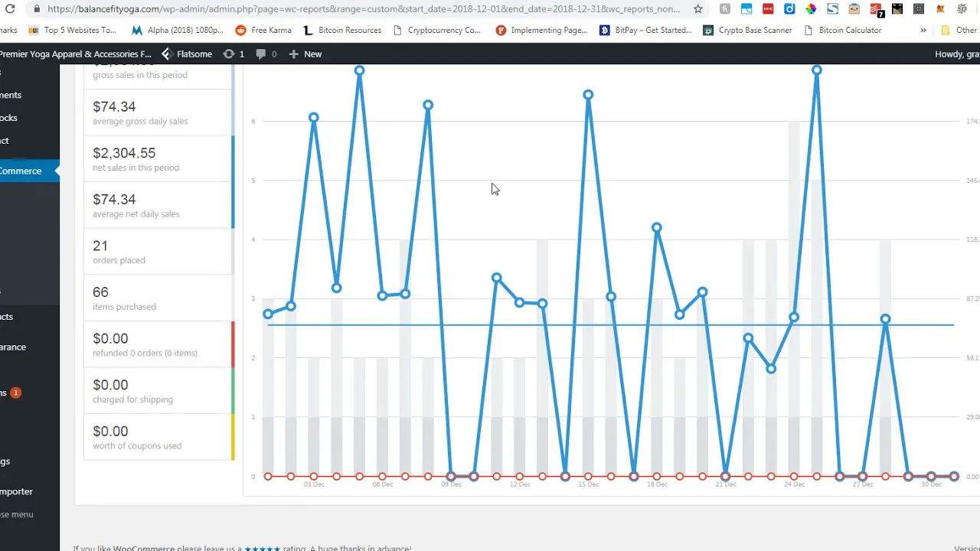
Task: Click the chart peak data point before 06 Dec
Action: (359, 70)
